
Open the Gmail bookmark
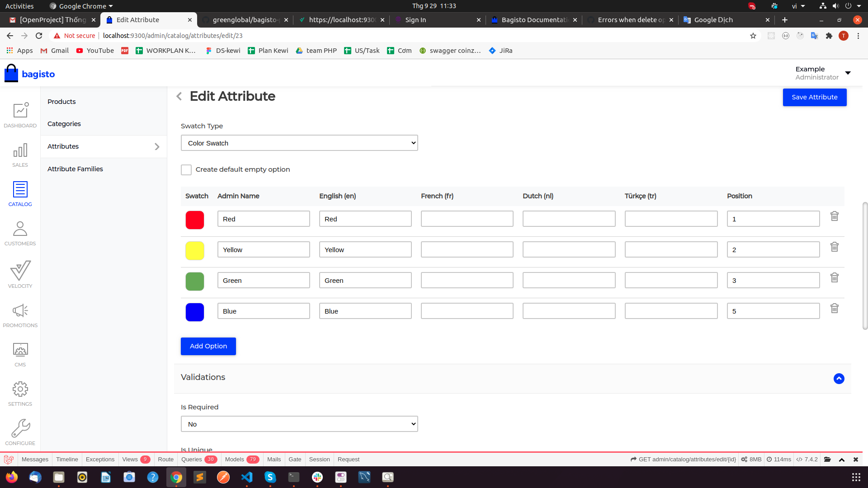pyautogui.click(x=55, y=51)
